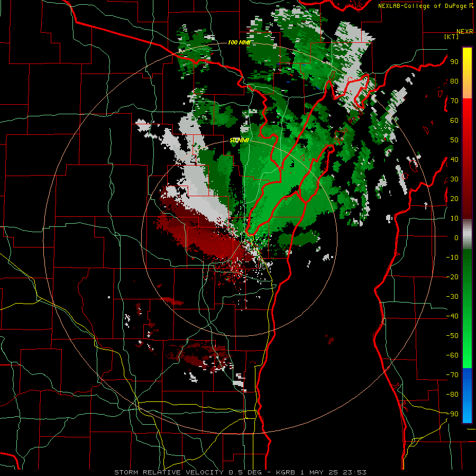Click the positive 50 scale value
Viewport: 476px width, 476px height.
[x=454, y=140]
